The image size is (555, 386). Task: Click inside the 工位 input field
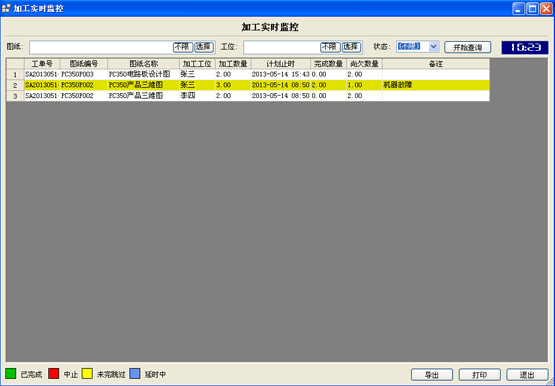pos(282,47)
